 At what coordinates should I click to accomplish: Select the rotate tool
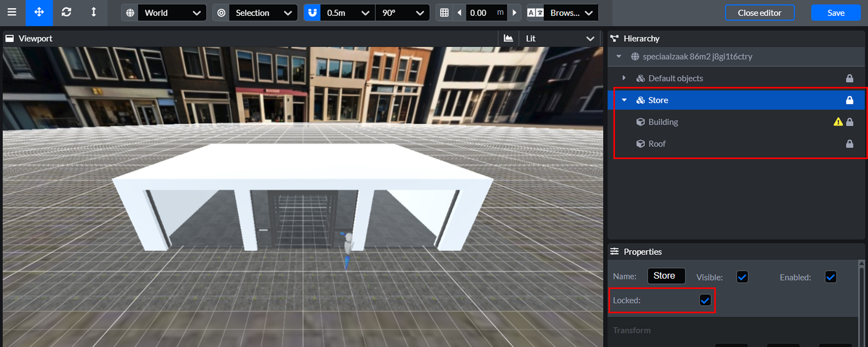point(66,13)
